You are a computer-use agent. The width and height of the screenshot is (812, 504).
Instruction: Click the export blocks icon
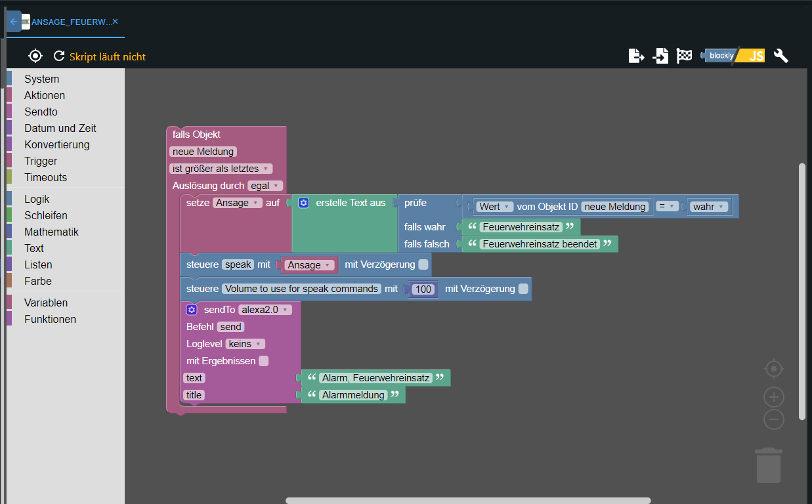[x=636, y=56]
